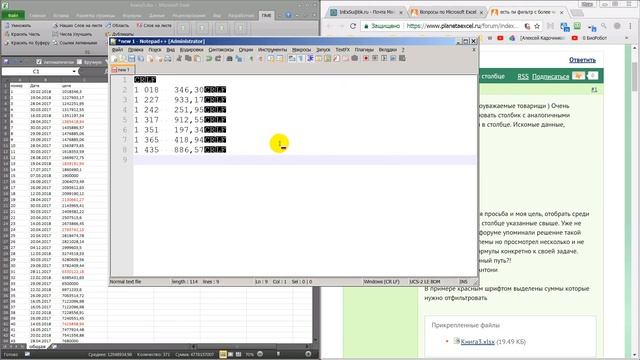Click the Zoom In icon in Notepad++
This screenshot has height=360, width=640.
(x=251, y=58)
